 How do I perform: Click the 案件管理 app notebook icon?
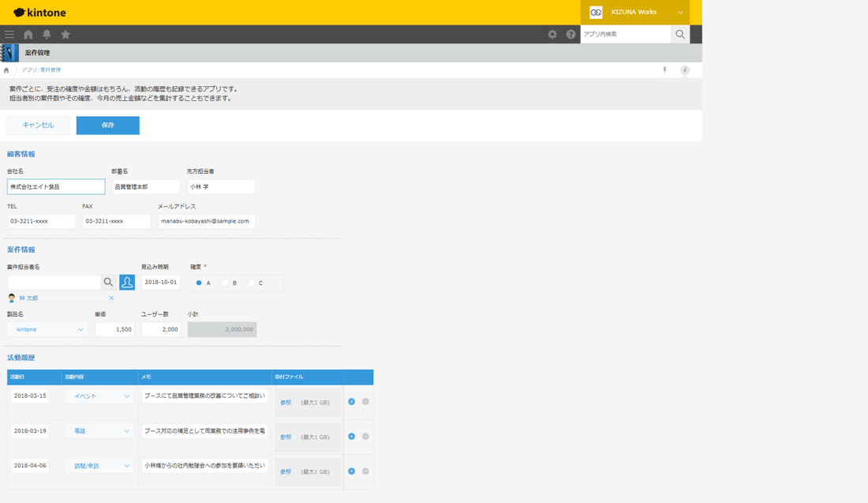9,53
